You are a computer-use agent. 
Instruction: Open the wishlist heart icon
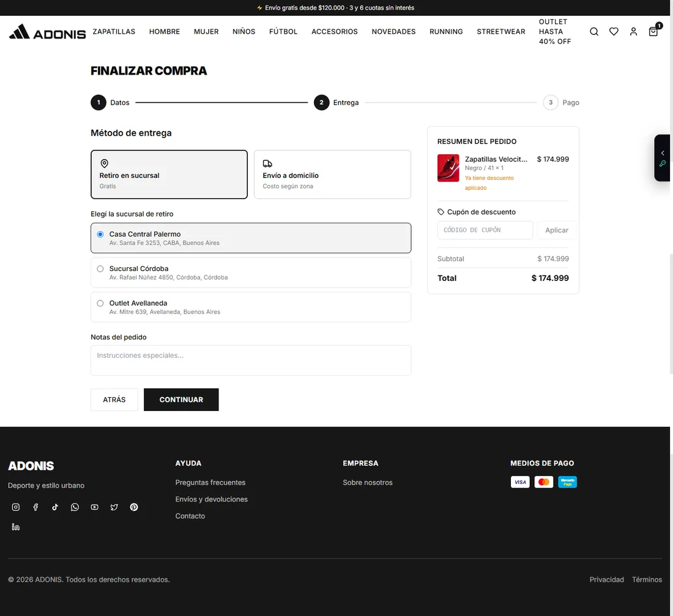pos(614,31)
